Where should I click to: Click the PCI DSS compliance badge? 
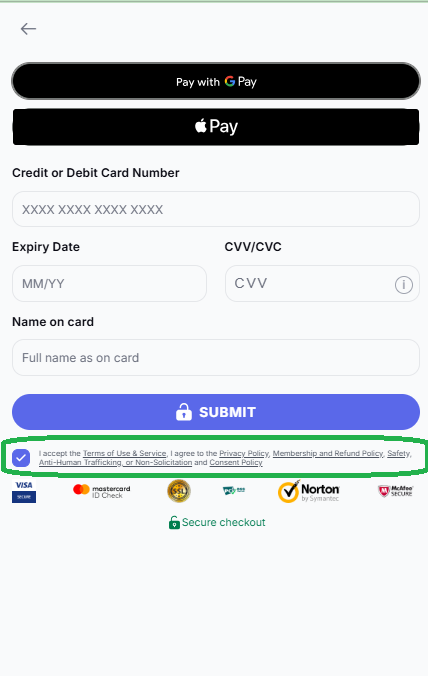pos(234,491)
